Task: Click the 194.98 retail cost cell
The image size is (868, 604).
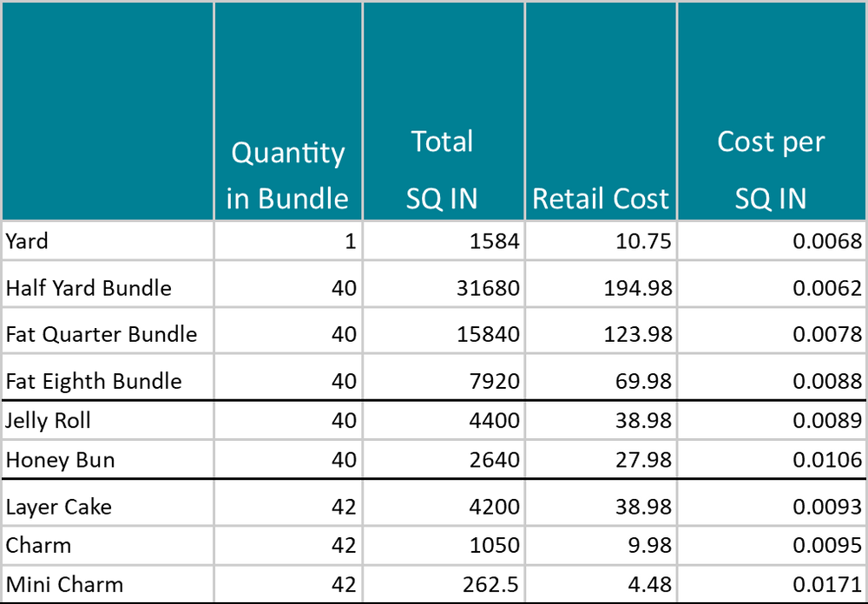Action: 600,286
